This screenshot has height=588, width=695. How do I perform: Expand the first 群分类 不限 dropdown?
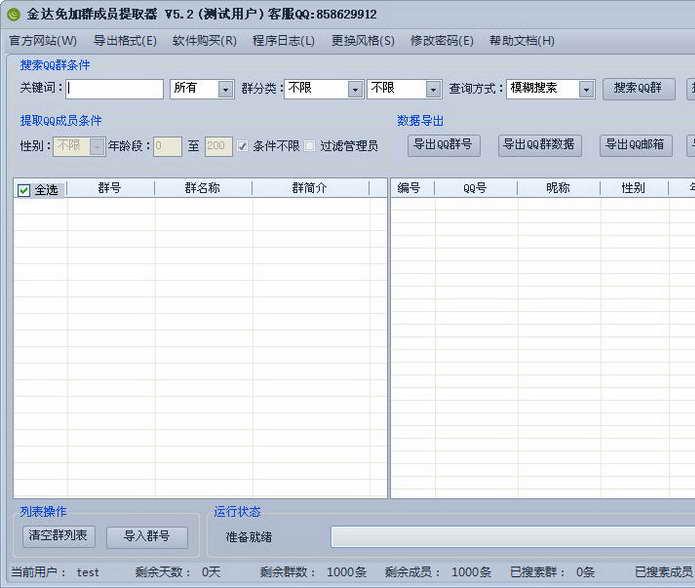click(355, 90)
